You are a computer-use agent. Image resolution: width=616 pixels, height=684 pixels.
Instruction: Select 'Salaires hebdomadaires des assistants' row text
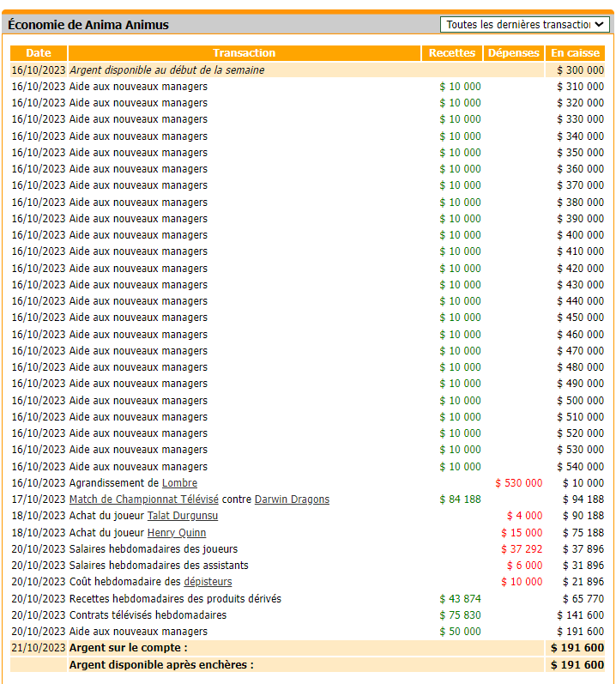(159, 566)
